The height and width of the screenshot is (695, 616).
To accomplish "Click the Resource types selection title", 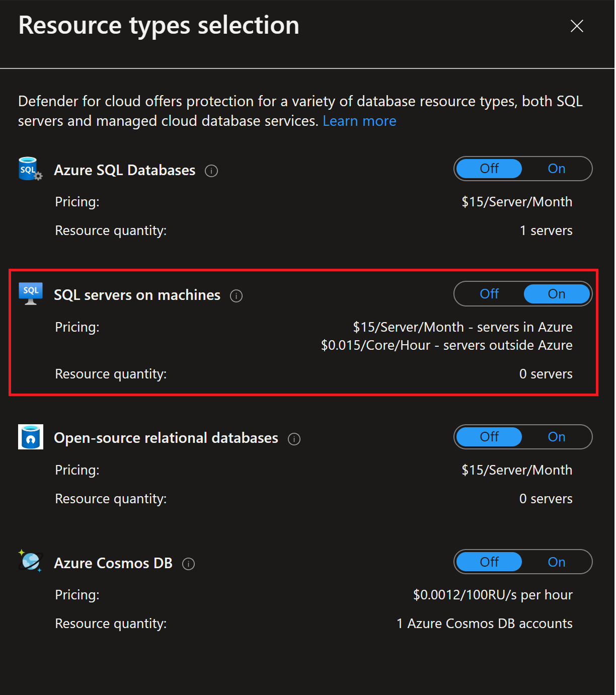I will [x=159, y=26].
